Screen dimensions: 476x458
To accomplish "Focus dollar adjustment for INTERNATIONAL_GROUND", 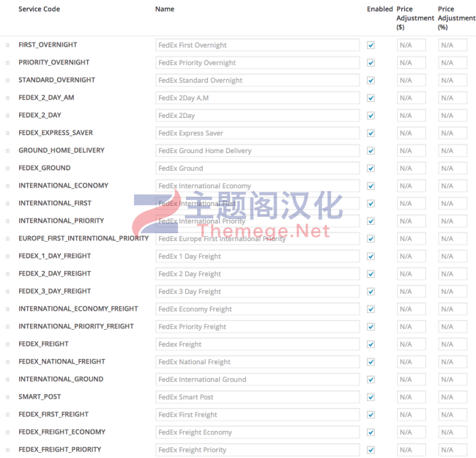I will pos(412,380).
